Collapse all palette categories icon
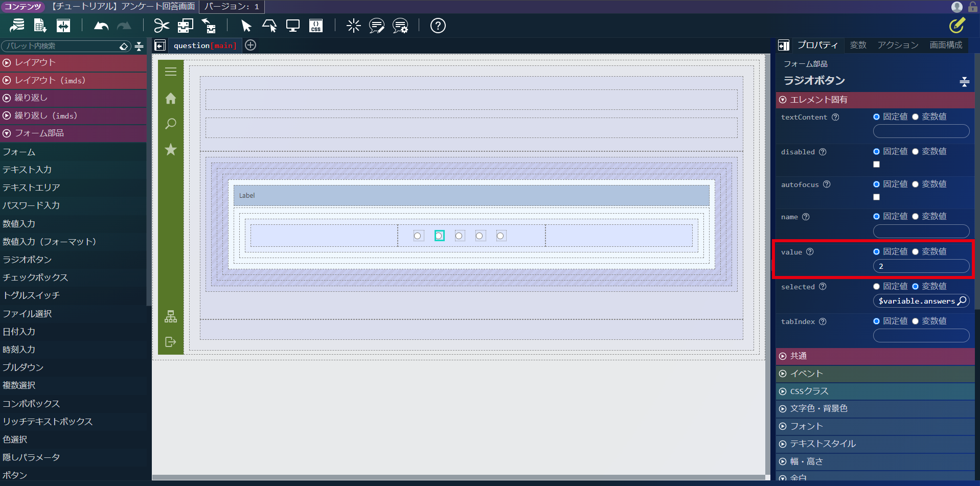 point(139,47)
